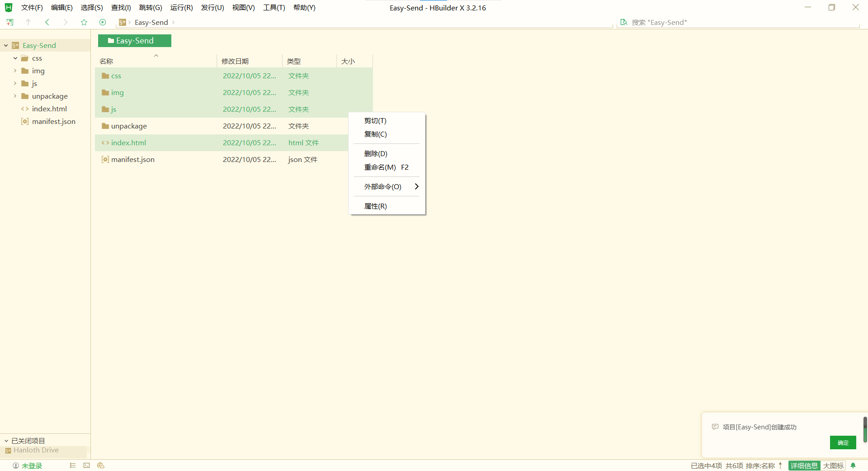Open the terminal icon in status bar
868x471 pixels.
pos(87,466)
